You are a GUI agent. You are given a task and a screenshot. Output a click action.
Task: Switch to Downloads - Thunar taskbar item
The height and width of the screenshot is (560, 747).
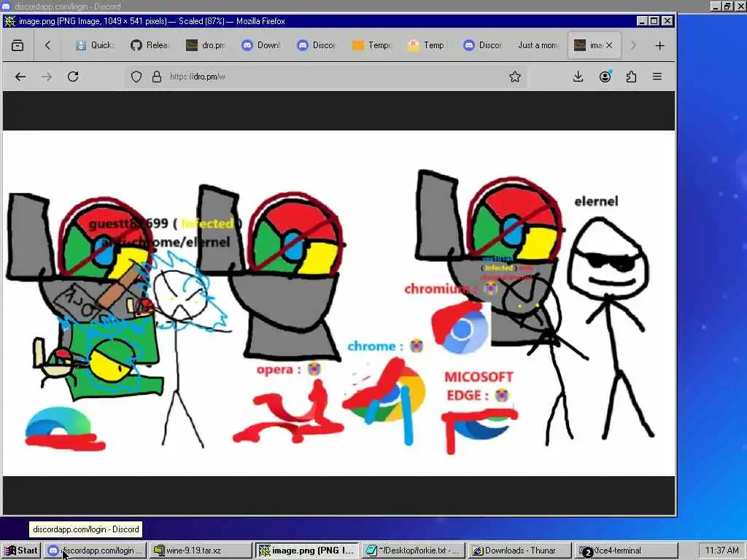click(x=519, y=551)
